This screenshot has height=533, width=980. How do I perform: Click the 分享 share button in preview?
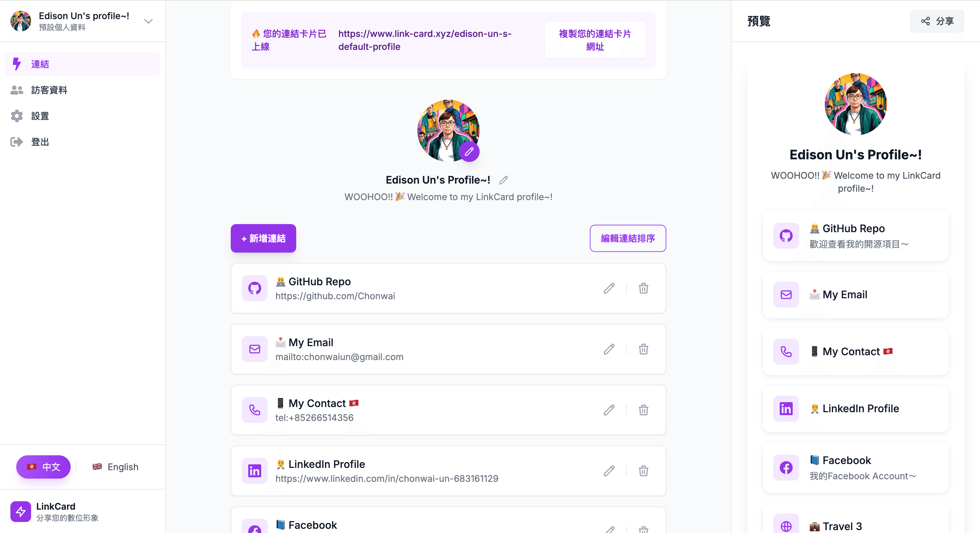(x=937, y=21)
